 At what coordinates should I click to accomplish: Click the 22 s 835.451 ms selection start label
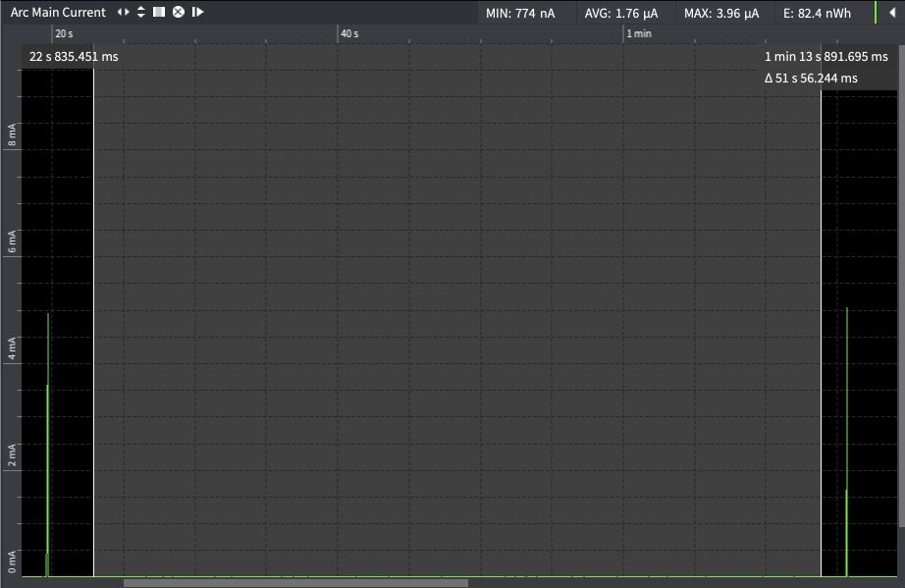pos(74,57)
